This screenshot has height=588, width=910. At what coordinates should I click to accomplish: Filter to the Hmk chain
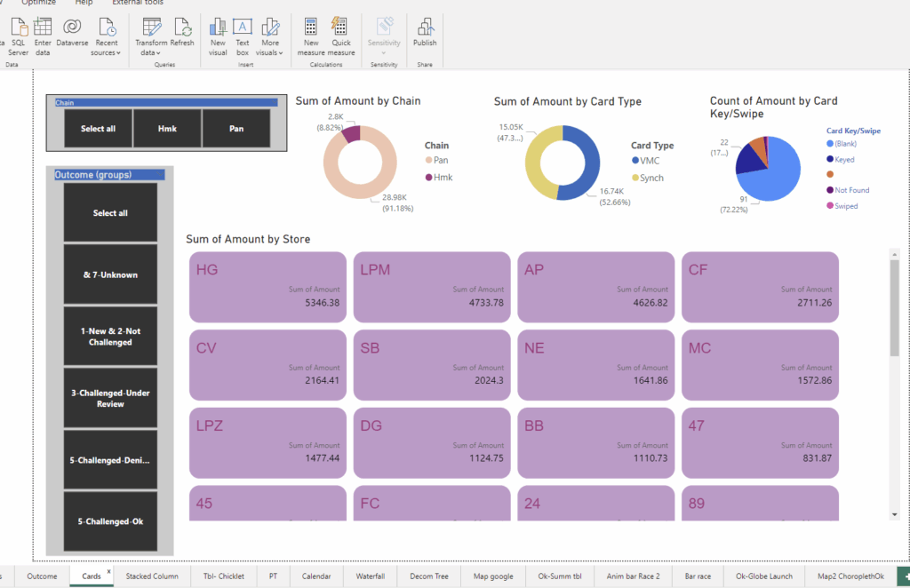pyautogui.click(x=167, y=128)
